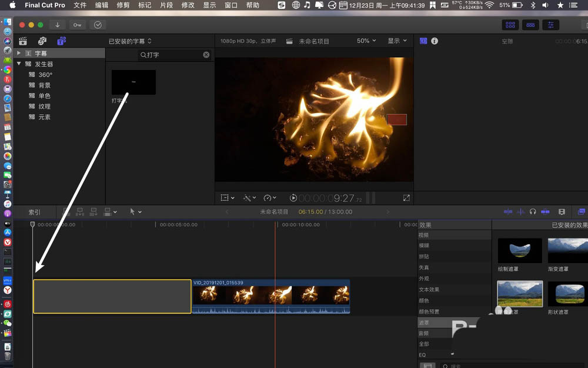
Task: Open the enhancements magic wand dropdown
Action: 249,197
